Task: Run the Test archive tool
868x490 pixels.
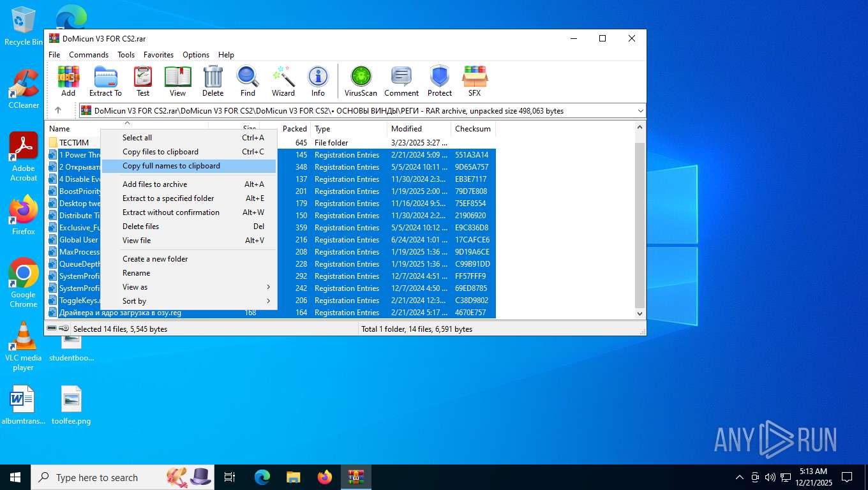Action: (143, 81)
